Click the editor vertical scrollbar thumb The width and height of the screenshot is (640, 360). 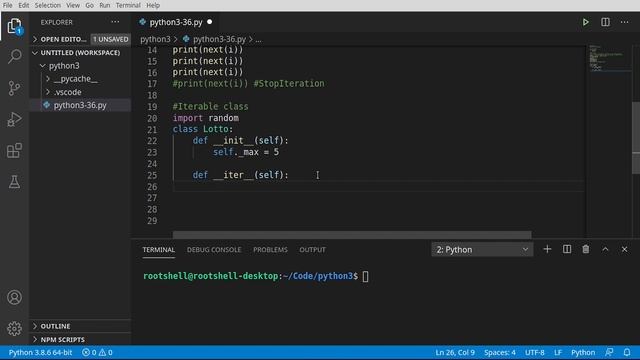[x=636, y=138]
